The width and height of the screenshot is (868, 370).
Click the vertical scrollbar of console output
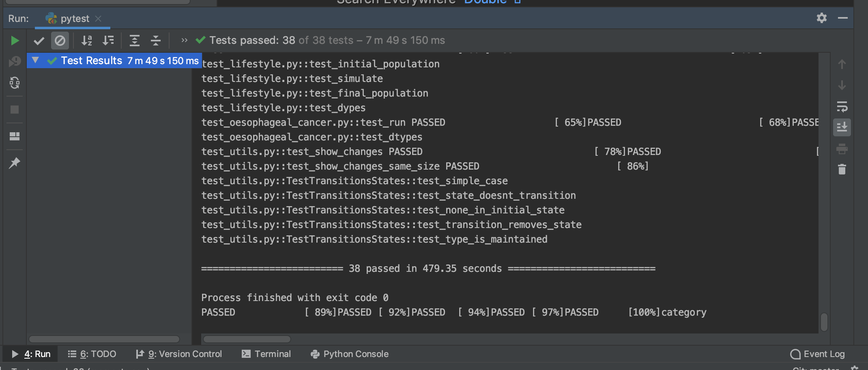point(824,322)
